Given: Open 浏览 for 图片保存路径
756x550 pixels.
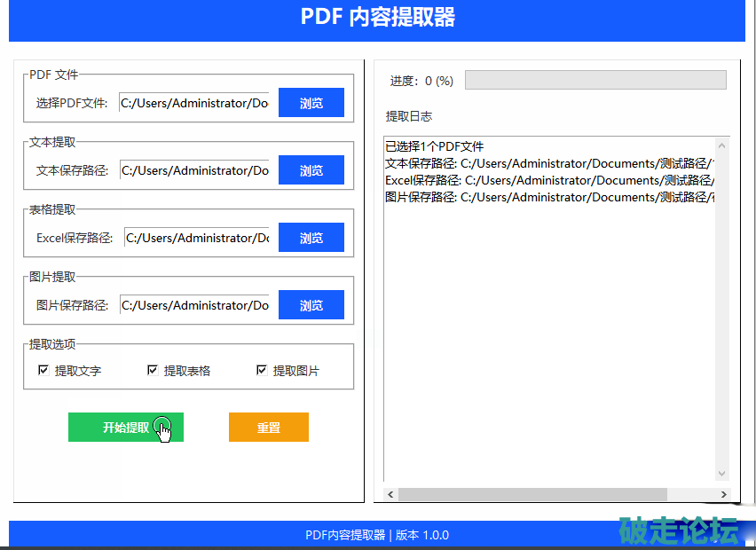Looking at the screenshot, I should pyautogui.click(x=311, y=305).
